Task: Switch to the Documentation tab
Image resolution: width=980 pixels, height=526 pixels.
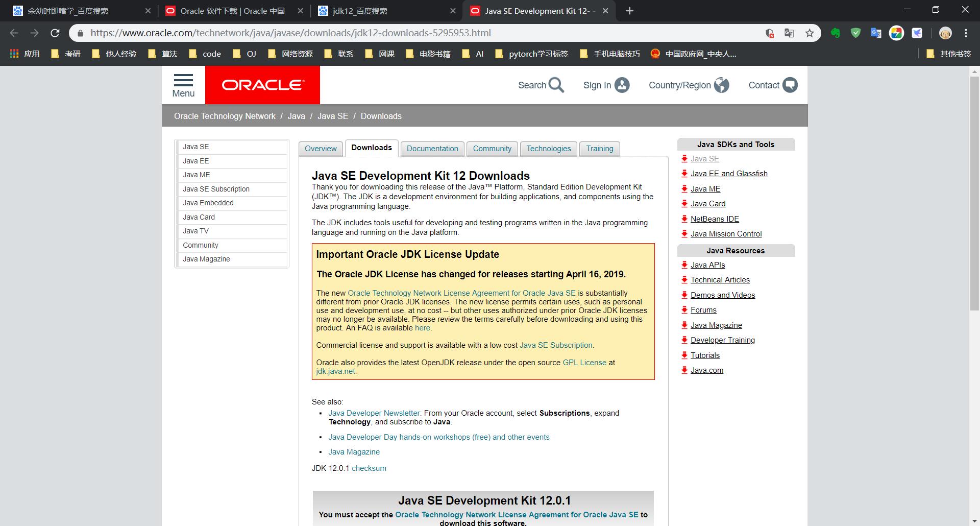Action: coord(432,149)
